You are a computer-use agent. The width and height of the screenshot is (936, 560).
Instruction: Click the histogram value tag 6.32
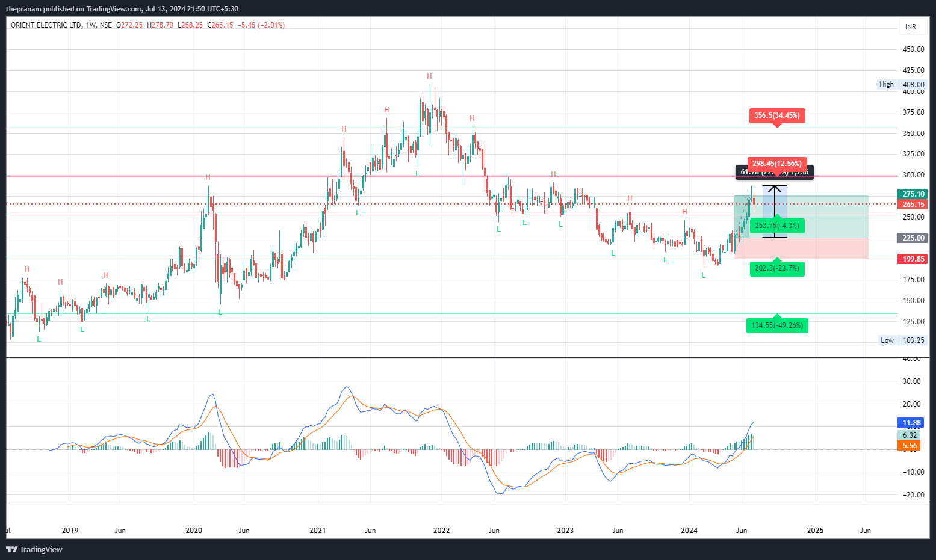(909, 435)
